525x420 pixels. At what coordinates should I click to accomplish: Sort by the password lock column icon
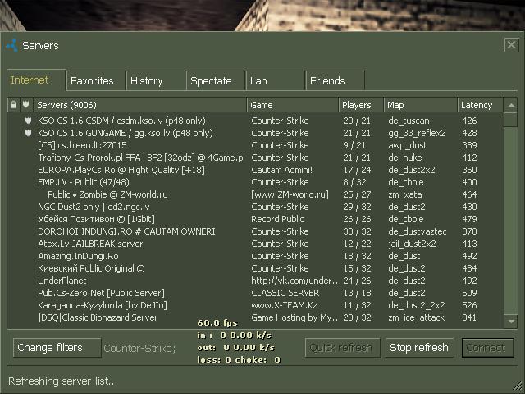coord(13,105)
